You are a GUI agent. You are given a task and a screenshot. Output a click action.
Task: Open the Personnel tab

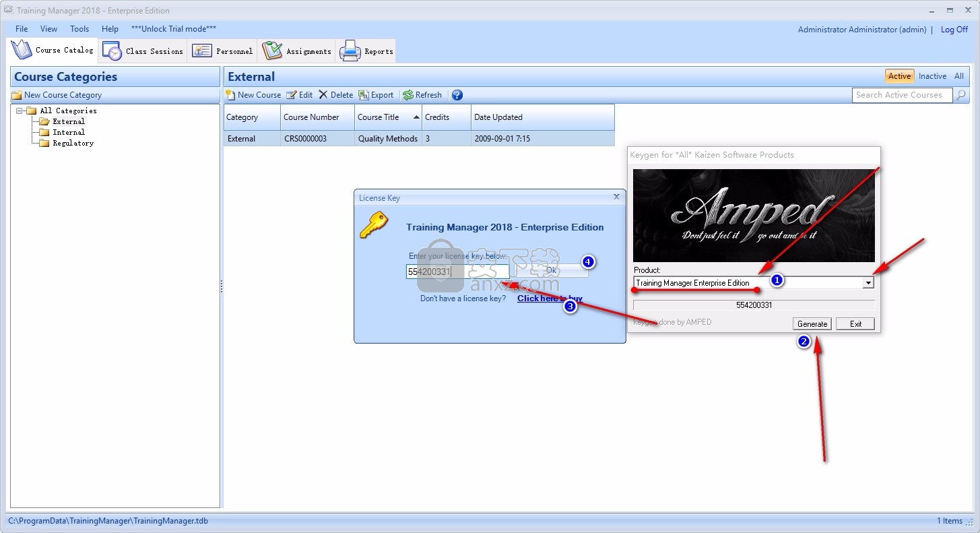tap(222, 51)
